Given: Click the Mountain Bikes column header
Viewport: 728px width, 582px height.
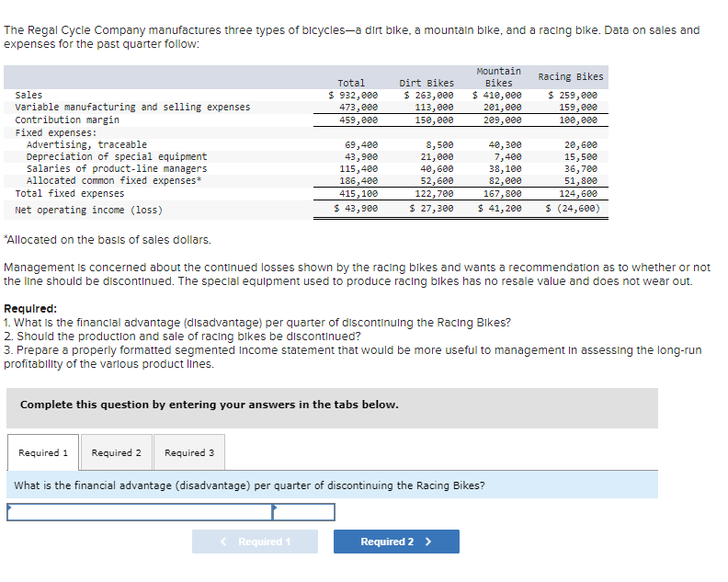Looking at the screenshot, I should (498, 77).
